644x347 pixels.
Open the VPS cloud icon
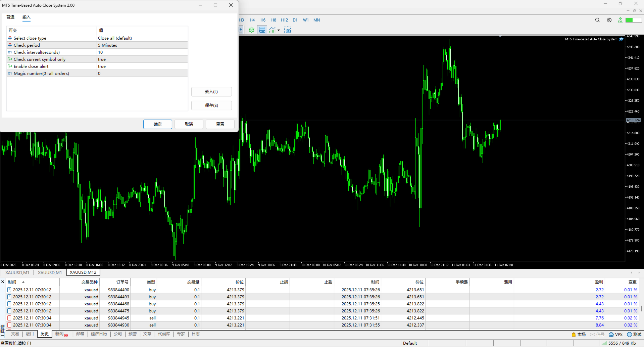tap(611, 334)
